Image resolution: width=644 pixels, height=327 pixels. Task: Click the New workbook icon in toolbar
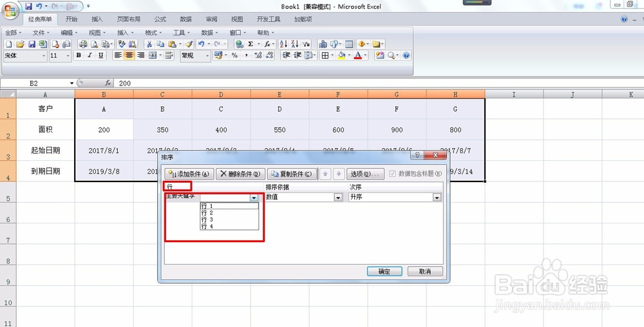(8, 44)
